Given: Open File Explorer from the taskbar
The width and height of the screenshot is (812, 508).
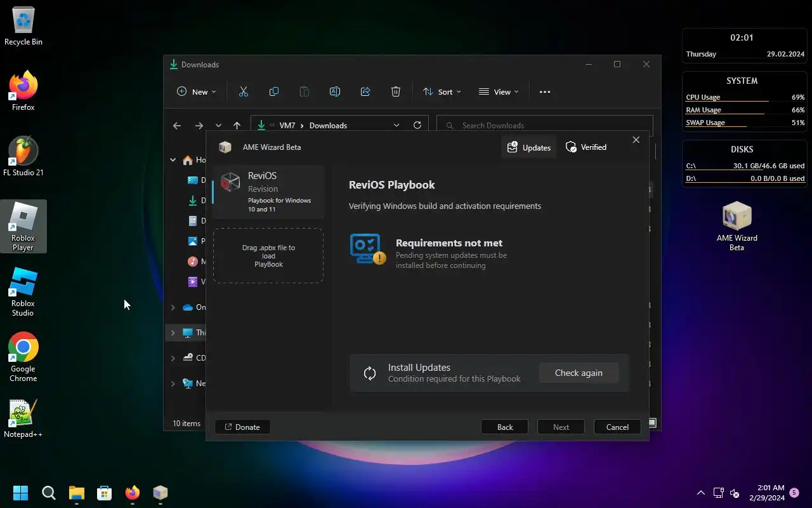Looking at the screenshot, I should 77,493.
